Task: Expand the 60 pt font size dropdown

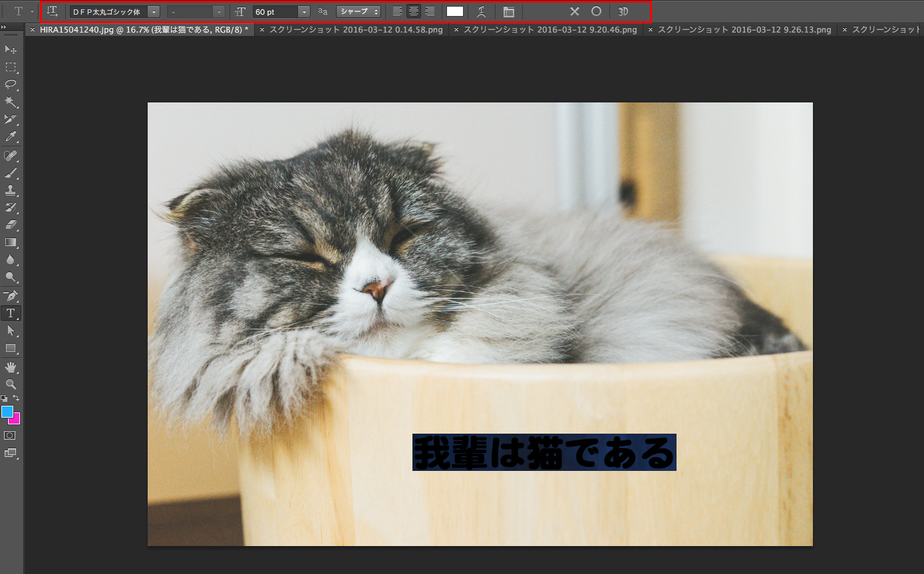Action: point(304,12)
